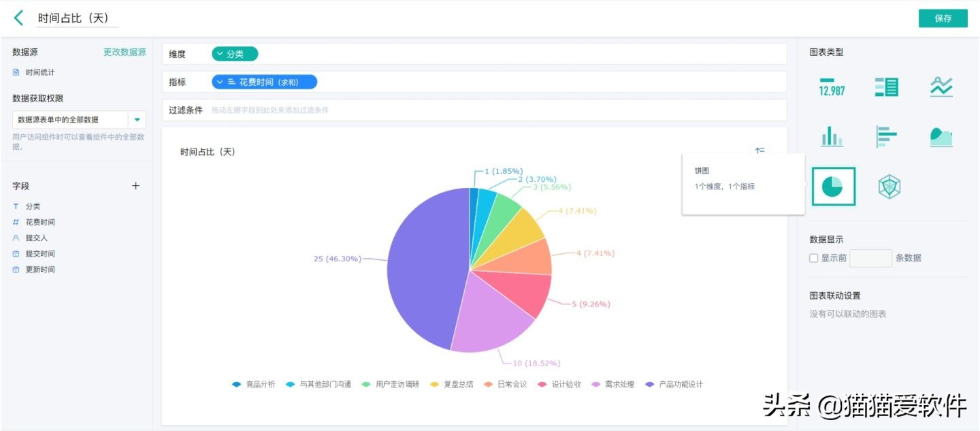
Task: Click the 保存 button
Action: tap(943, 18)
